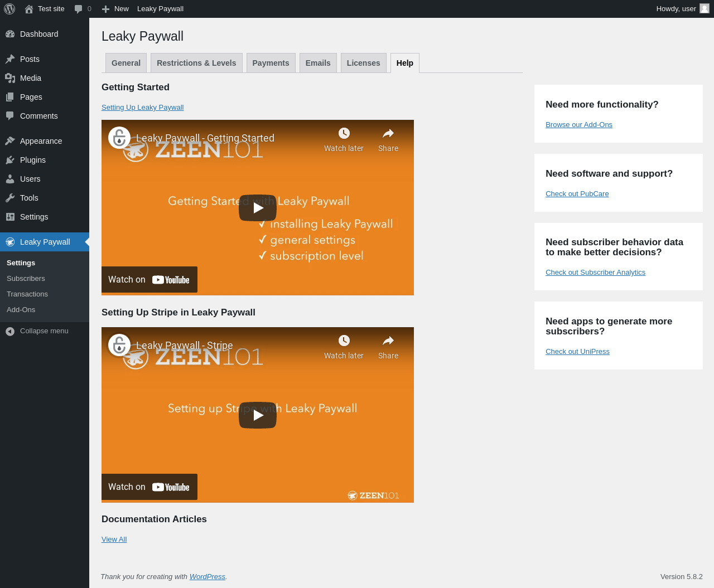Click the user avatar in admin bar
714x588 pixels.
[705, 8]
